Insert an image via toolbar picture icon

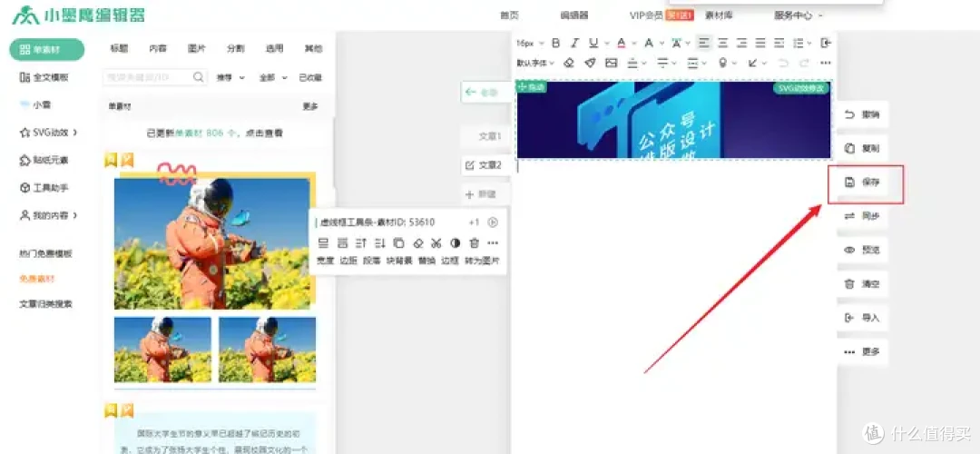click(x=612, y=63)
